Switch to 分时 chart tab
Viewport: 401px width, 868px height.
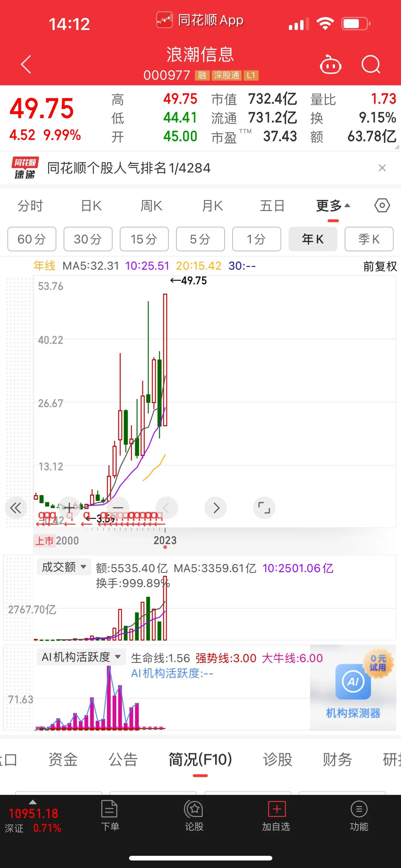tap(30, 206)
